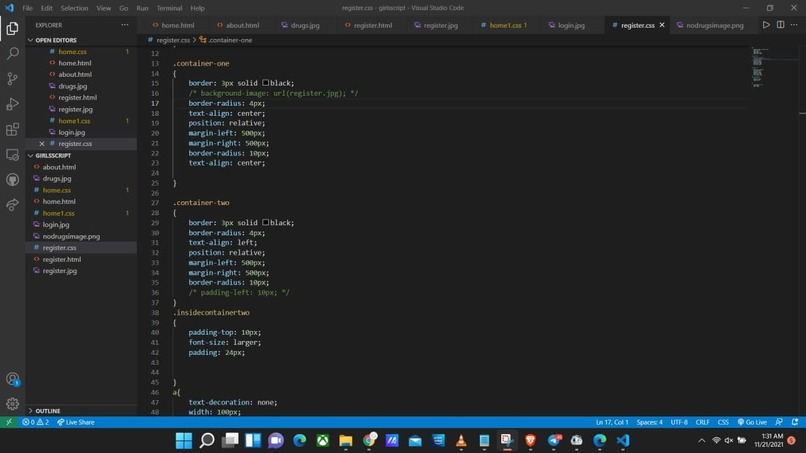806x453 pixels.
Task: Open Explorer Views and More Actions ellipsis
Action: click(125, 25)
